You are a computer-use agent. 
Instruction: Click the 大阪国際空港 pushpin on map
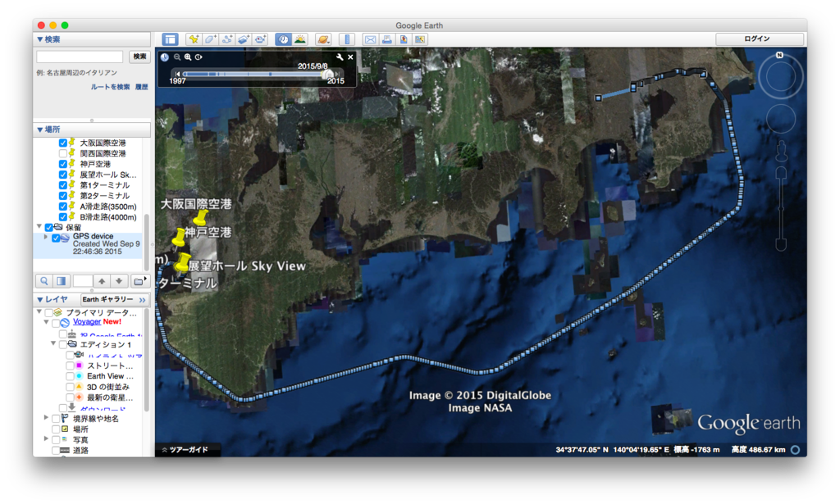pyautogui.click(x=200, y=217)
